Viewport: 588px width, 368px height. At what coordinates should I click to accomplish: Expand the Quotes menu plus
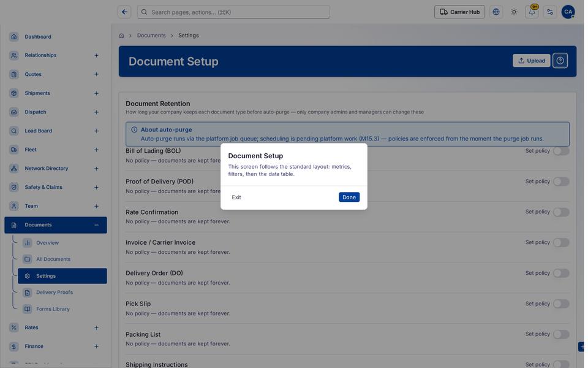(96, 74)
